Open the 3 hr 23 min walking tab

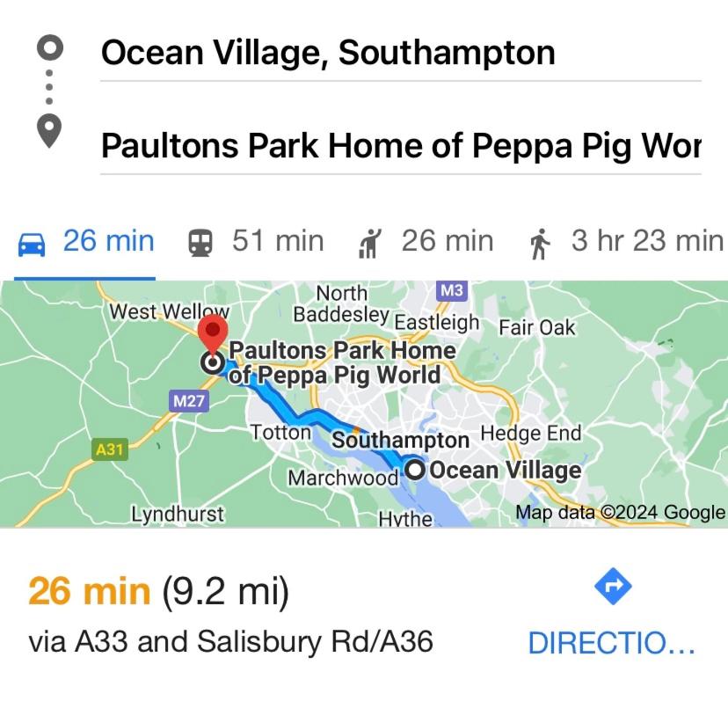[626, 242]
